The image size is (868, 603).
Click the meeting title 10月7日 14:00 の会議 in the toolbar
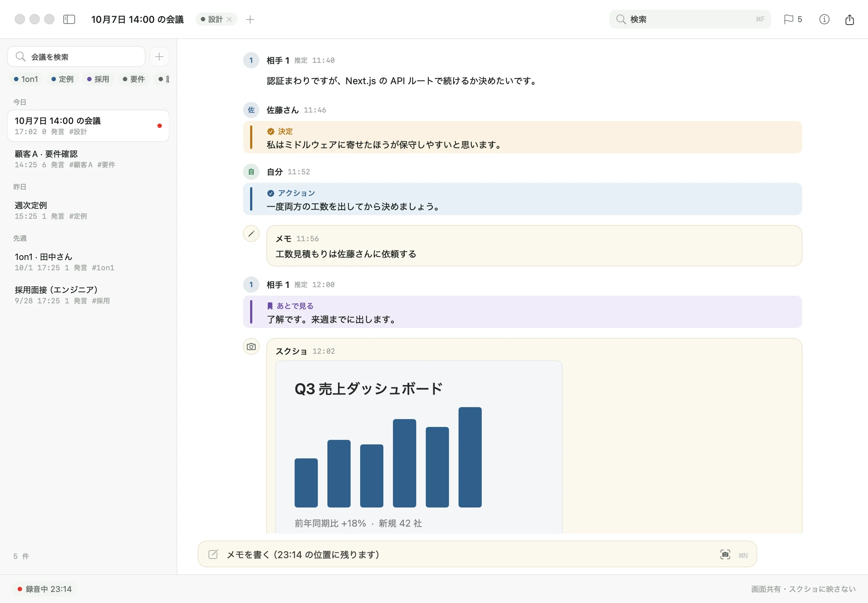pyautogui.click(x=138, y=19)
